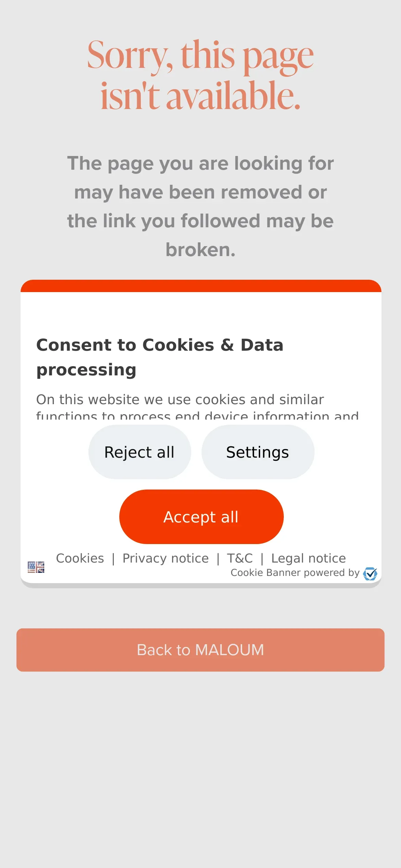Viewport: 401px width, 868px height.
Task: Open the T&C link
Action: click(x=240, y=558)
